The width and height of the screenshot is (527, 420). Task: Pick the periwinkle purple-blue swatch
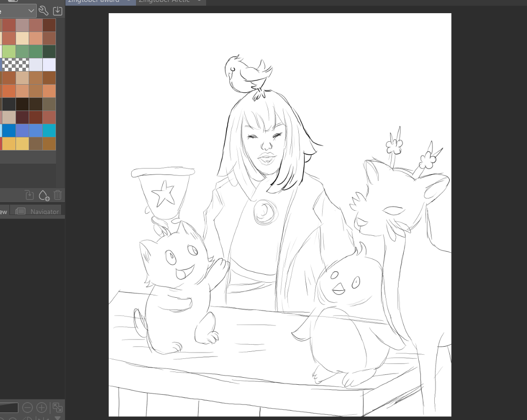point(23,130)
